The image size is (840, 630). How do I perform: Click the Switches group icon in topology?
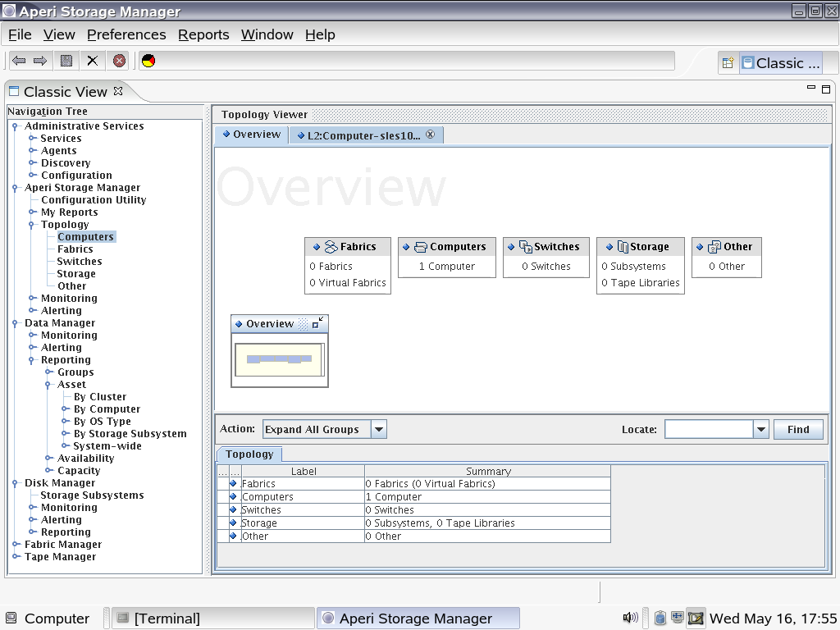click(x=526, y=246)
